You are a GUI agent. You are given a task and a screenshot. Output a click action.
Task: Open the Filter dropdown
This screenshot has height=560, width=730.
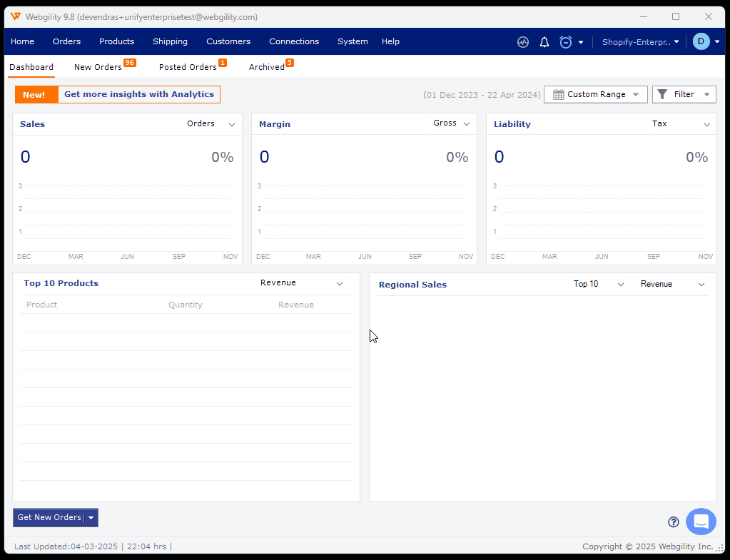coord(684,95)
